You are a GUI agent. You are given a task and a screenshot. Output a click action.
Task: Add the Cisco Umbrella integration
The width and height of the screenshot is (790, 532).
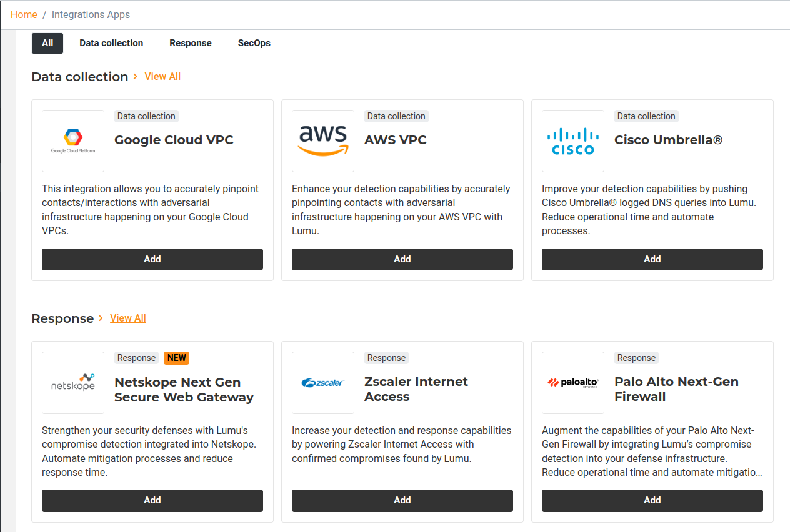pyautogui.click(x=652, y=259)
